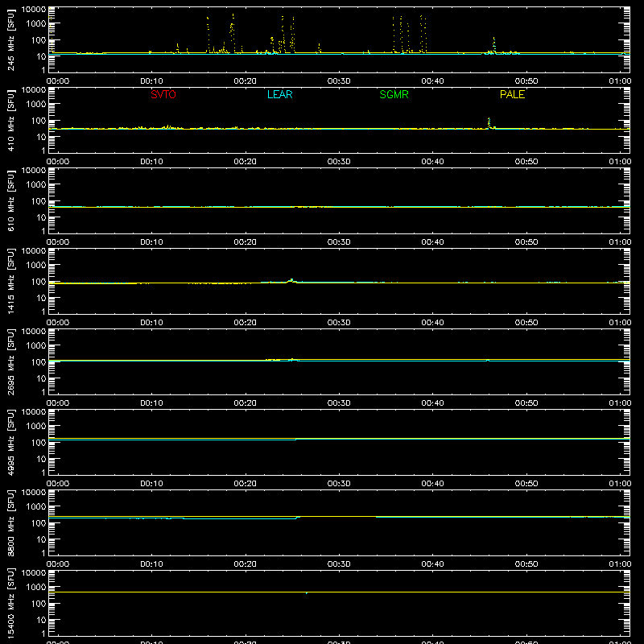The width and height of the screenshot is (644, 644).
Task: Click the yellow PALE station label
Action: [x=512, y=94]
